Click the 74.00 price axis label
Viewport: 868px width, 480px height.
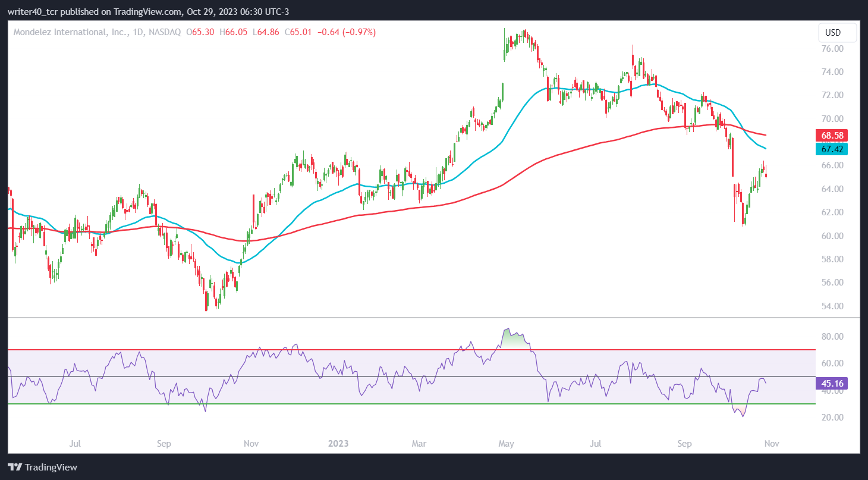pos(832,72)
